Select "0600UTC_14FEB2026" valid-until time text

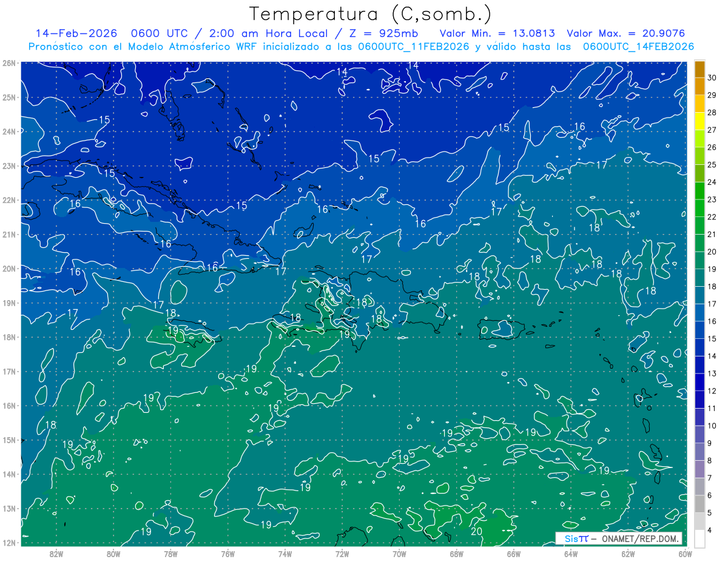point(638,47)
